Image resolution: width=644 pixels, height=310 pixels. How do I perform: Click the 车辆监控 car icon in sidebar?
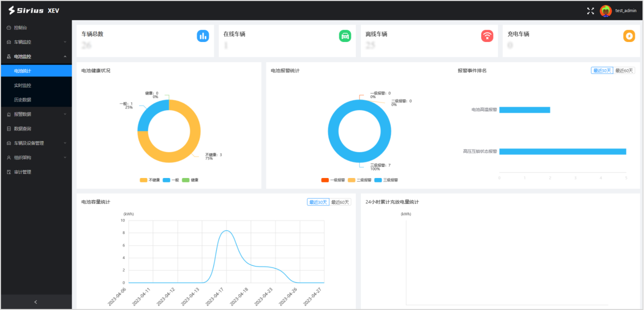(9, 42)
